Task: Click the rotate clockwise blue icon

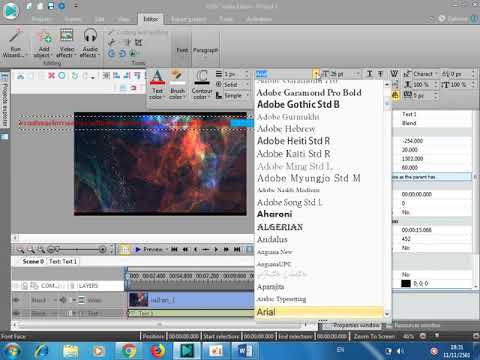Action: click(x=122, y=53)
